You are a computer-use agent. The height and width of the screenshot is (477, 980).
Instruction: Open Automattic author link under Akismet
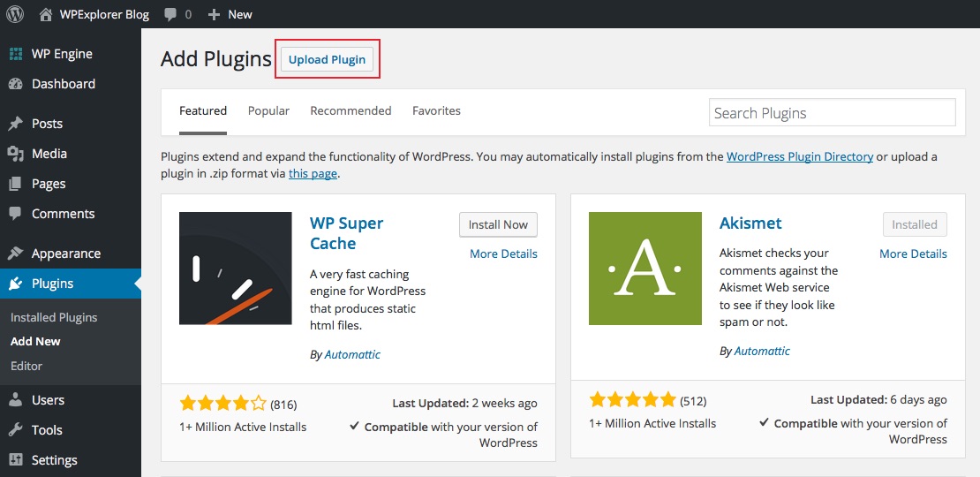[x=762, y=351]
